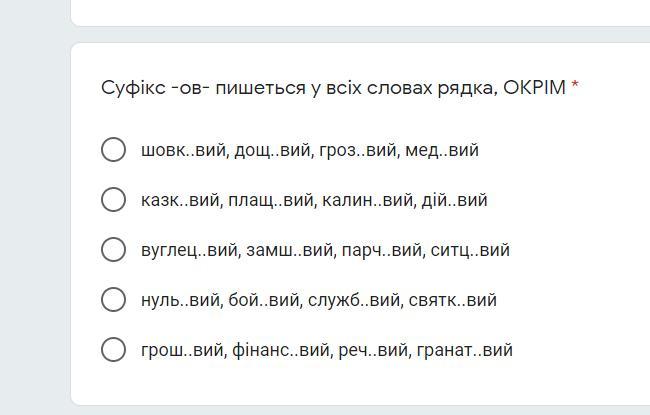Viewport: 650px width, 415px height.
Task: Click the label text "шовк..вий, дощ..вий, гроз..вий, мед..вий"
Action: 309,150
